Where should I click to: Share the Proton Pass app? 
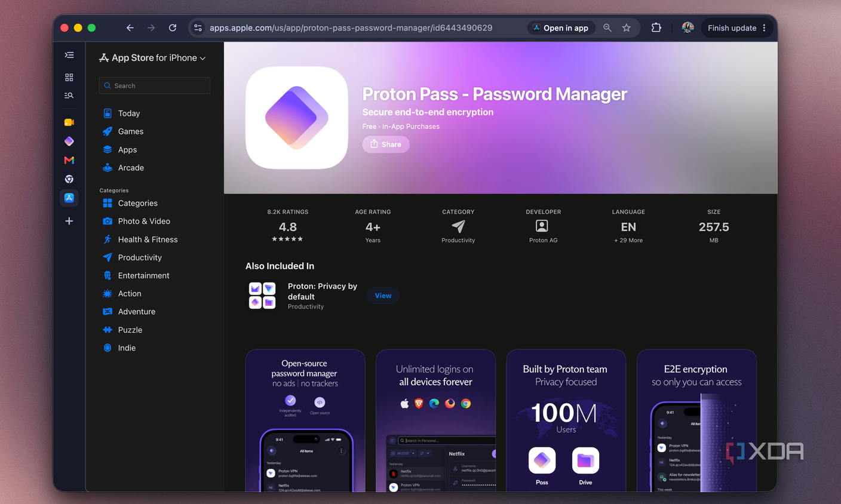point(386,145)
